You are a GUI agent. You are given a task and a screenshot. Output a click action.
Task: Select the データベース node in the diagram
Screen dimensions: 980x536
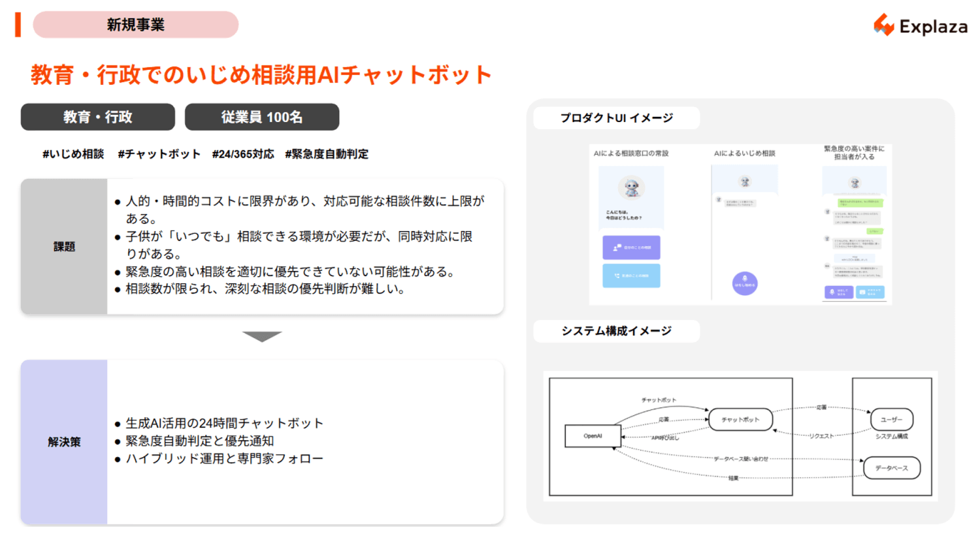pyautogui.click(x=892, y=468)
